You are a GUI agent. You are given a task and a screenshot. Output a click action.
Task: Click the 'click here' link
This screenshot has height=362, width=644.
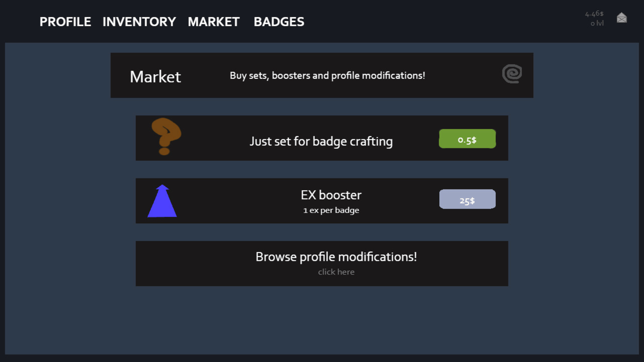(x=336, y=272)
